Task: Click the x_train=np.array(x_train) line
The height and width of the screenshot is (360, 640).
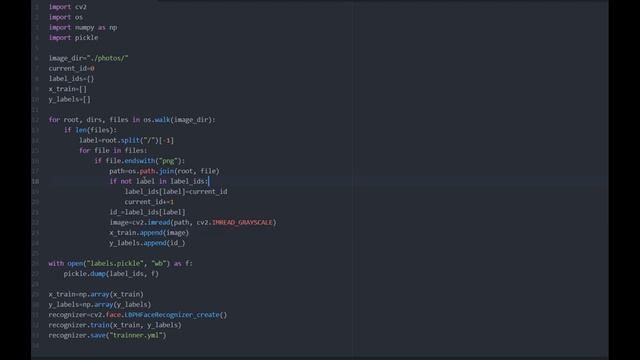Action: point(96,294)
